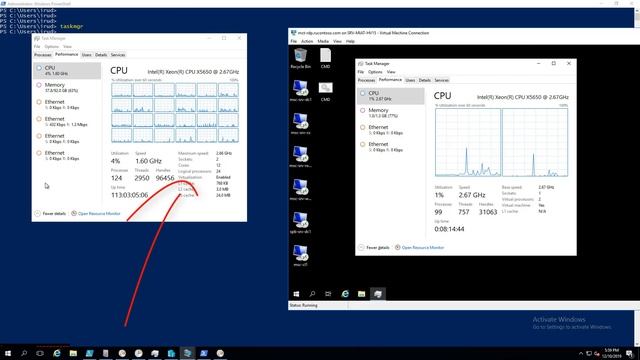Screen dimensions: 640x360
Task: Open File Explorer from host taskbar
Action: pyautogui.click(x=73, y=353)
